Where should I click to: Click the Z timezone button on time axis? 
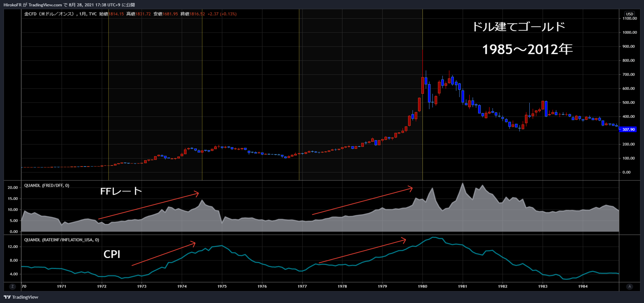point(12,286)
